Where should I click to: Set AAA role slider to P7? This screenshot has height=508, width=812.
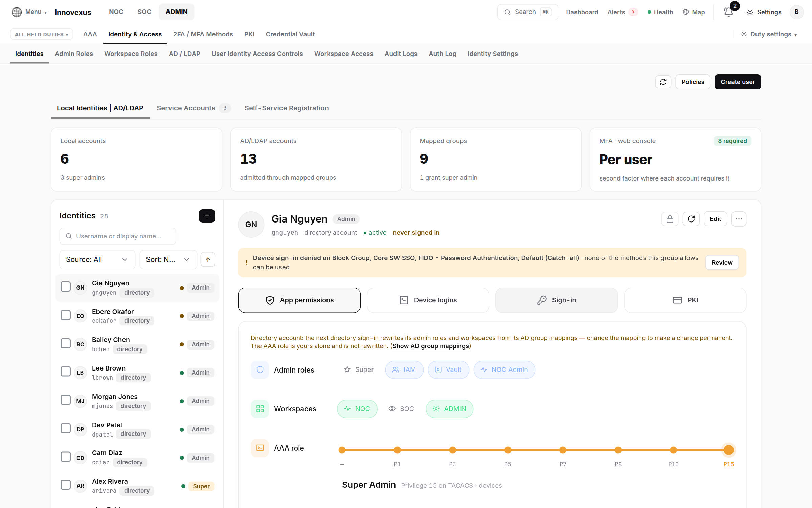tap(563, 450)
